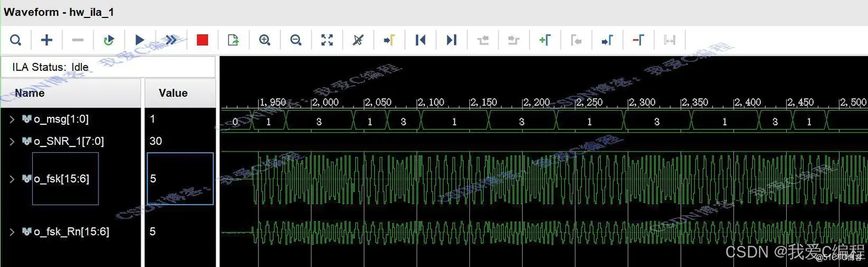
Task: Stop the trigger with the red square
Action: point(202,40)
